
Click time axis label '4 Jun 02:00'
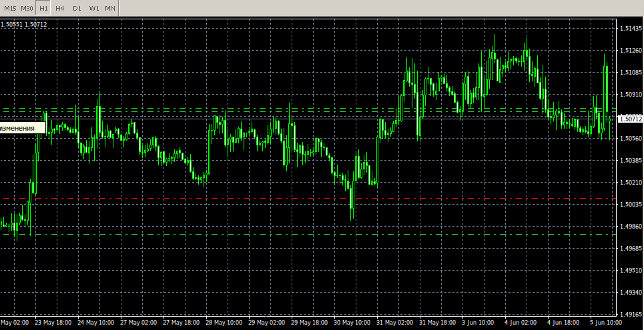click(x=521, y=323)
